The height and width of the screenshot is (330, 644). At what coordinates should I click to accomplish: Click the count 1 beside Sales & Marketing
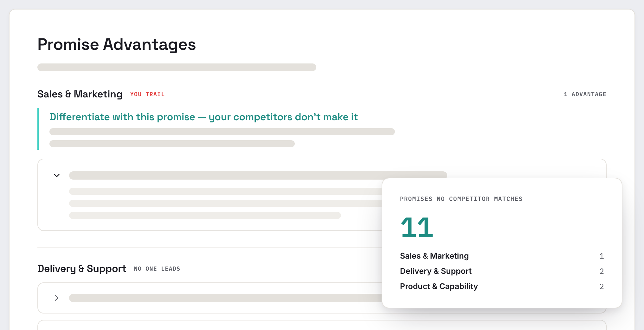(602, 256)
